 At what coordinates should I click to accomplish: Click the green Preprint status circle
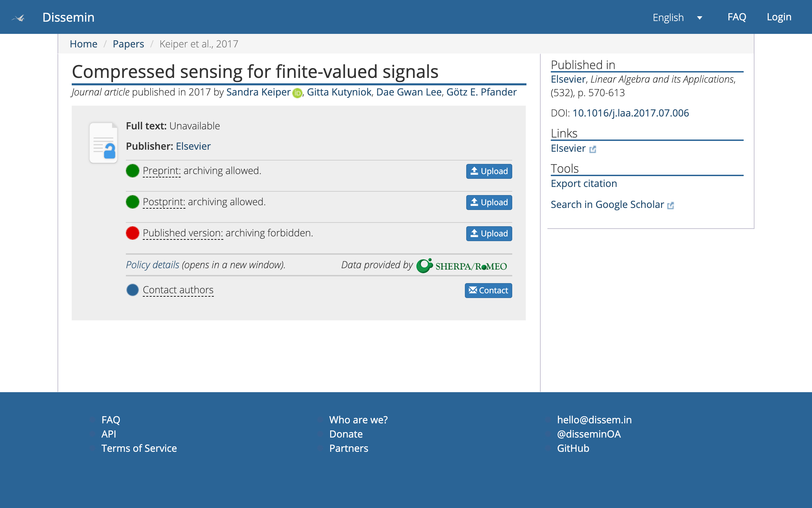(133, 171)
